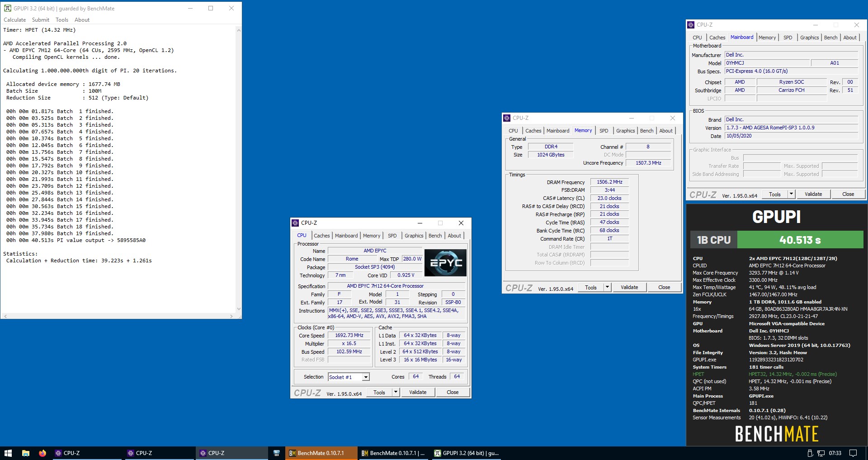The image size is (868, 460).
Task: Click the taskbar clock showing 07:33
Action: click(835, 453)
